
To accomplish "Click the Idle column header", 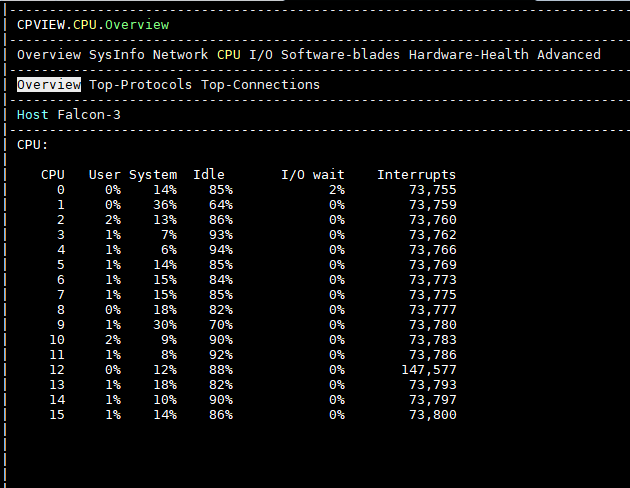I will click(209, 175).
